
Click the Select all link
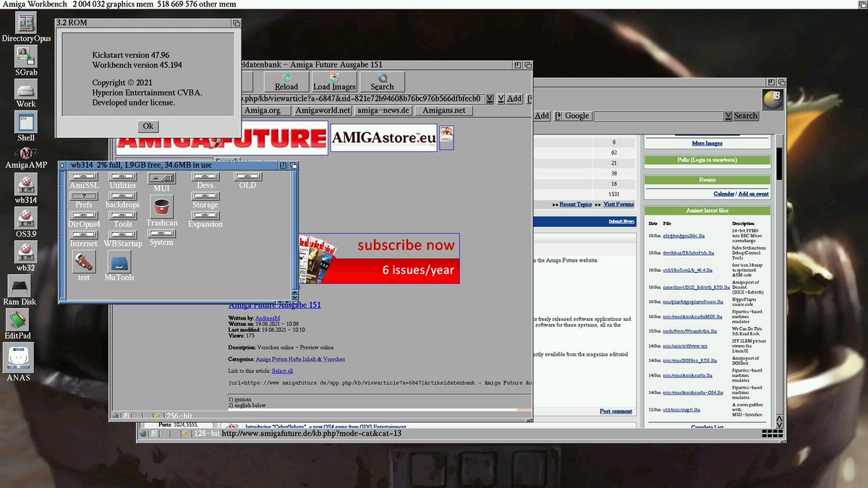coord(282,371)
